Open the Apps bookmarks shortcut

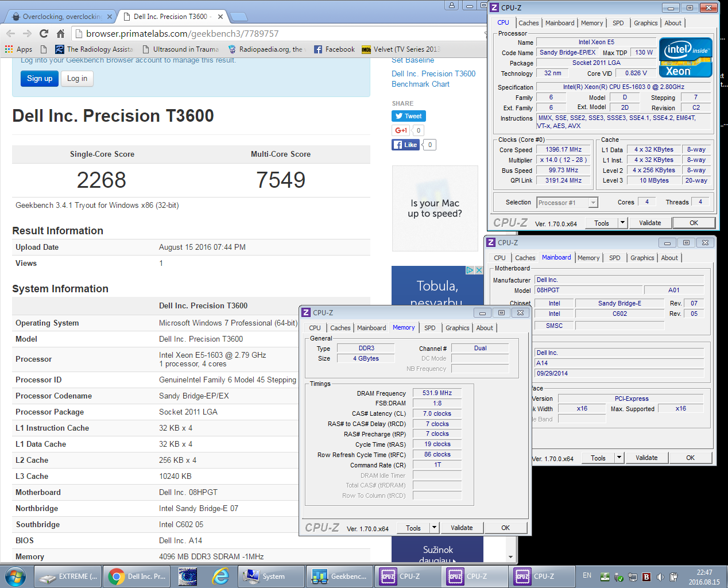point(18,49)
